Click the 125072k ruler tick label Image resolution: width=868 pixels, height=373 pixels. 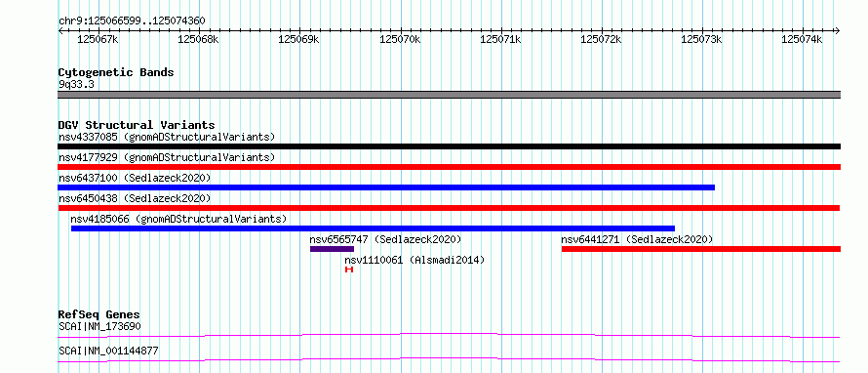[x=601, y=39]
